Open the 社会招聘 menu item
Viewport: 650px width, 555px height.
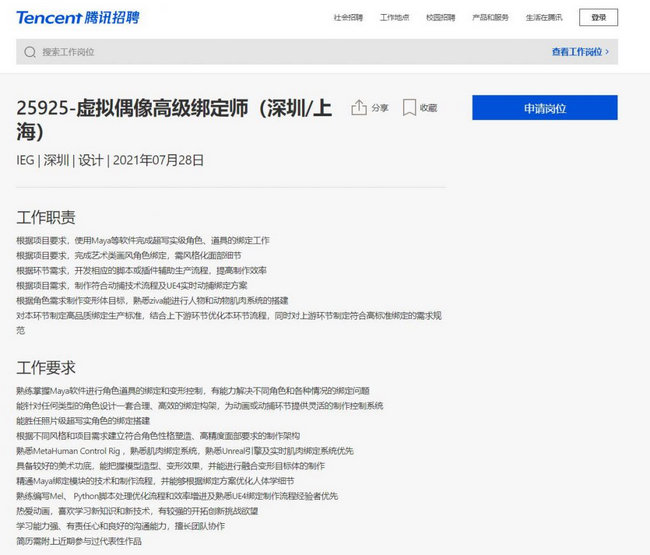pyautogui.click(x=348, y=17)
